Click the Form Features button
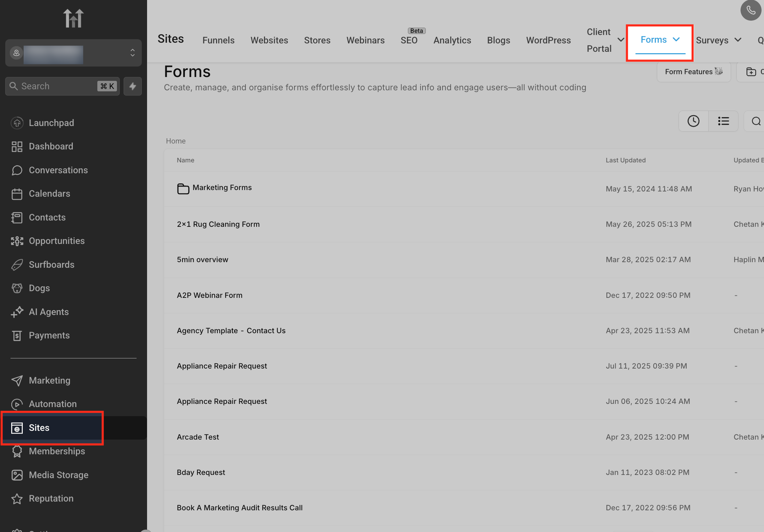764x532 pixels. pyautogui.click(x=693, y=72)
